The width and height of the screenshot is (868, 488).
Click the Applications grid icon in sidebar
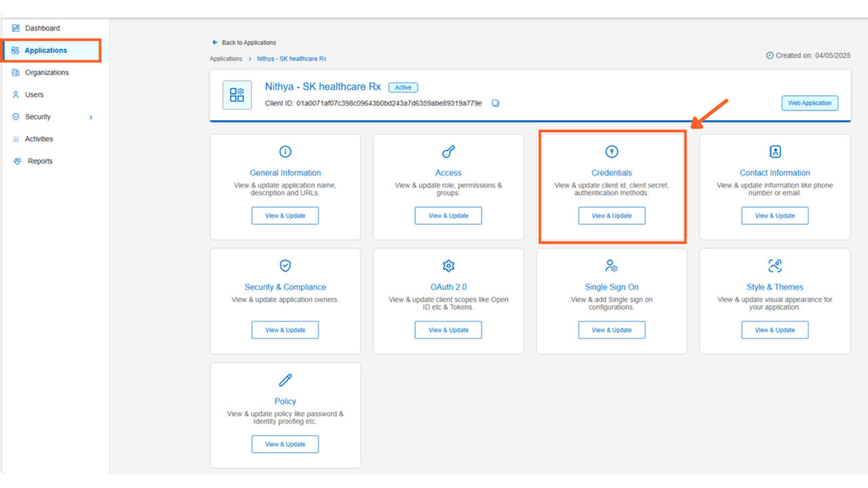tap(15, 50)
